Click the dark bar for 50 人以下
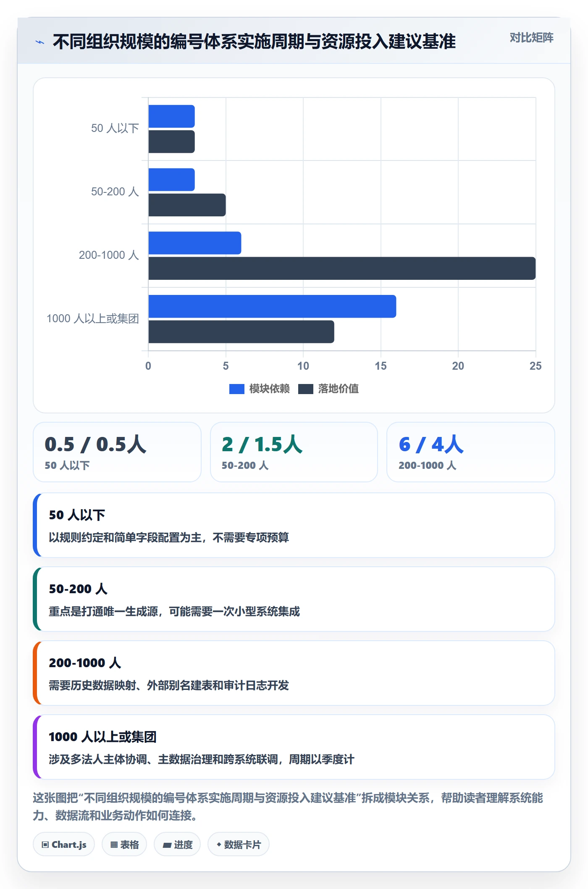The height and width of the screenshot is (889, 588). coord(171,142)
